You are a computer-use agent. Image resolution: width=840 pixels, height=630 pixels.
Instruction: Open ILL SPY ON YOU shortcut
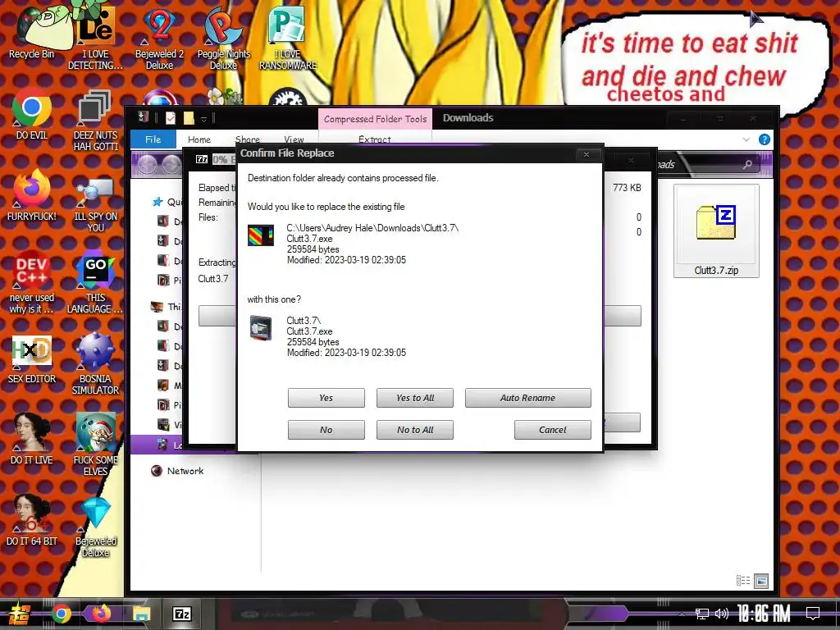(95, 203)
